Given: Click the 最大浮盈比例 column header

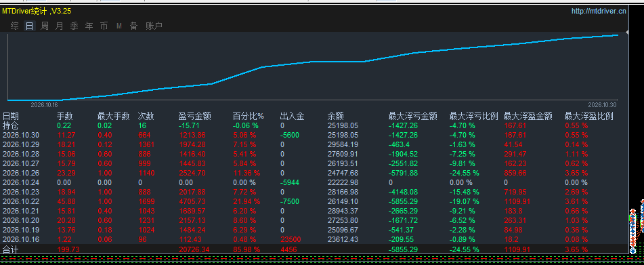Looking at the screenshot, I should 589,117.
